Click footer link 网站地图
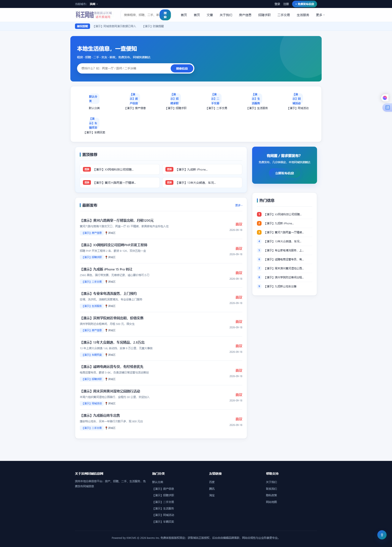Screen dimensions: 392x547 pyautogui.click(x=271, y=502)
